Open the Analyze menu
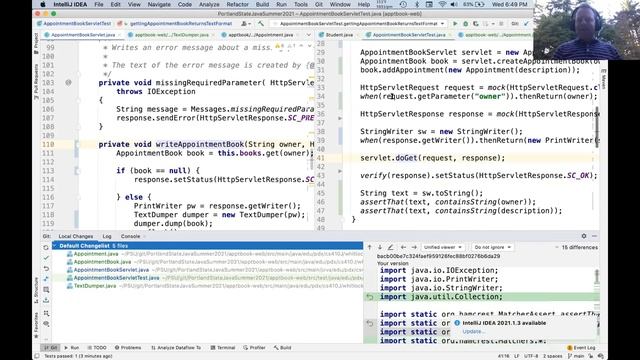Image resolution: width=640 pixels, height=360 pixels. [209, 4]
